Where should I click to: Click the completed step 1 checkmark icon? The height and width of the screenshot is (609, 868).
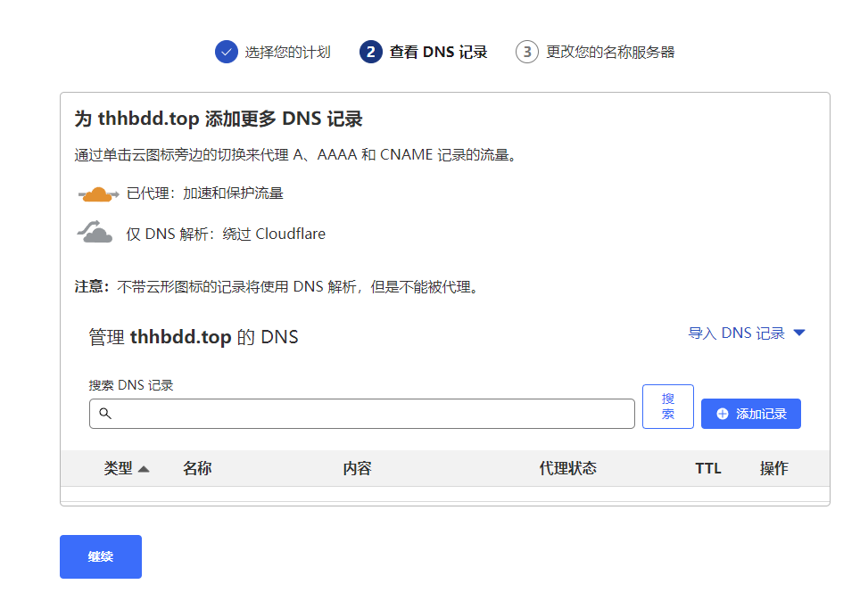pyautogui.click(x=227, y=52)
